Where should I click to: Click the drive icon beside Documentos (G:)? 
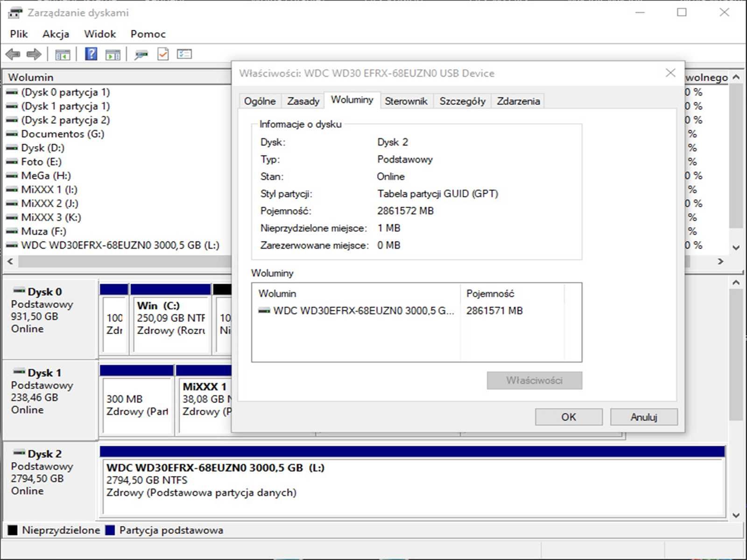12,134
